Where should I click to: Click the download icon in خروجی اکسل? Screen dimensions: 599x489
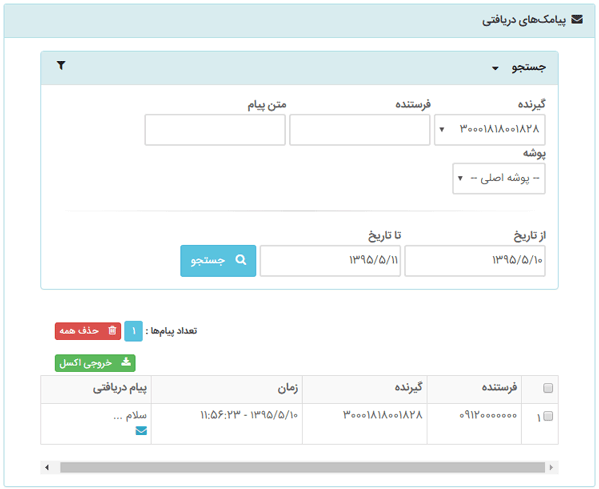126,361
